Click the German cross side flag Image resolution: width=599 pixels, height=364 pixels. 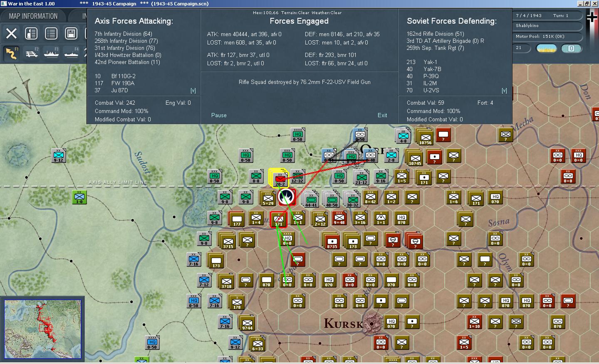coord(592,17)
